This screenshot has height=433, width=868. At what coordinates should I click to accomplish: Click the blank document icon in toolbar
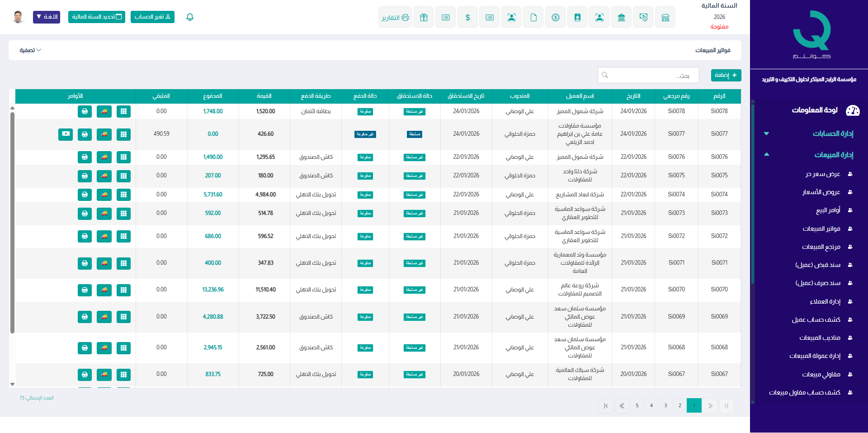[x=533, y=17]
